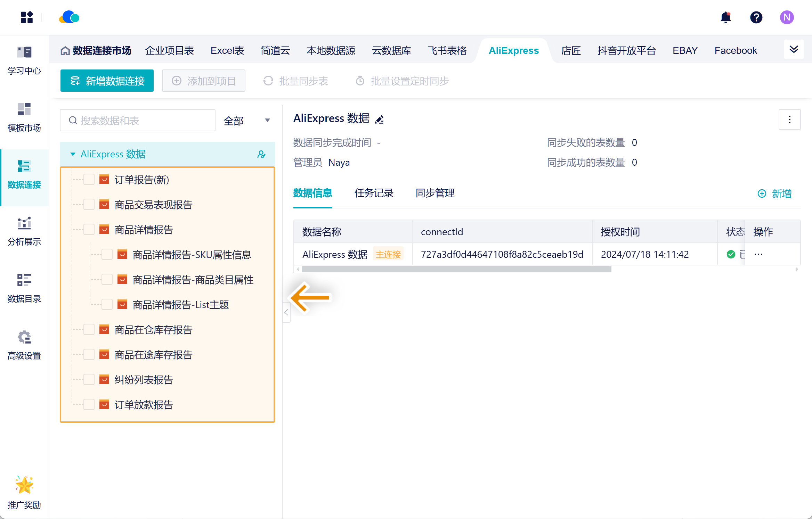
Task: Open the three-dot menu in 操作 column
Action: click(x=758, y=254)
